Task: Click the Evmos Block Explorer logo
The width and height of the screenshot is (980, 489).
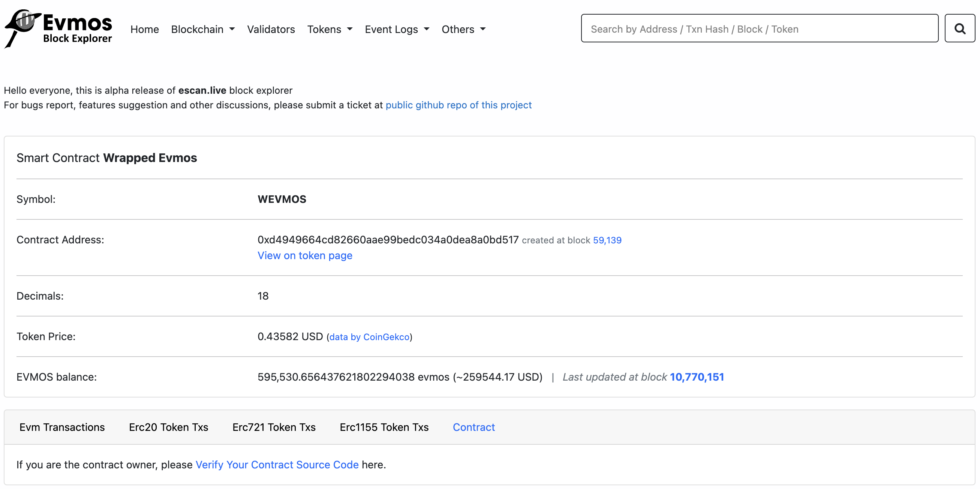Action: pos(58,28)
